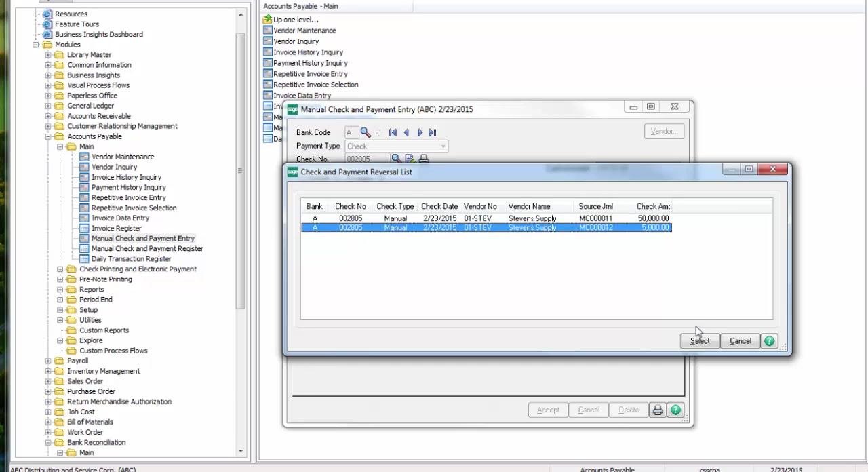Click the tree panel scrollbar down arrow
Viewport: 868px width, 472px height.
coord(241,451)
